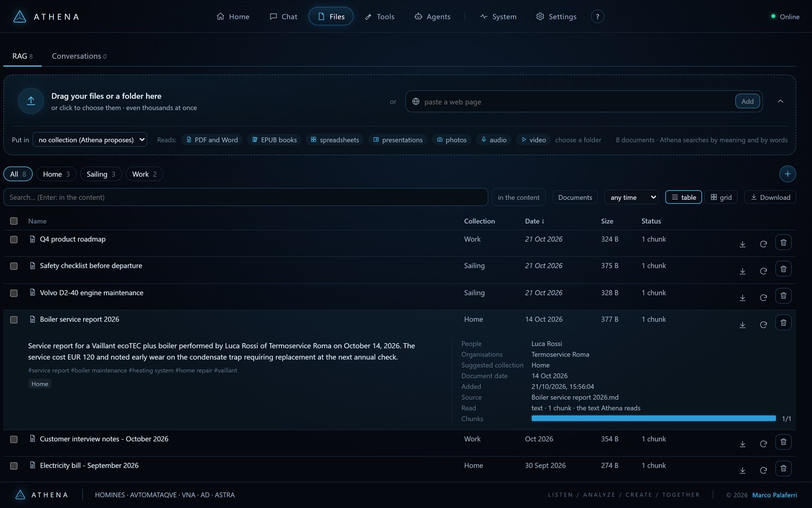The image size is (812, 508).
Task: Check the Customer interview notes row checkbox
Action: coord(14,439)
